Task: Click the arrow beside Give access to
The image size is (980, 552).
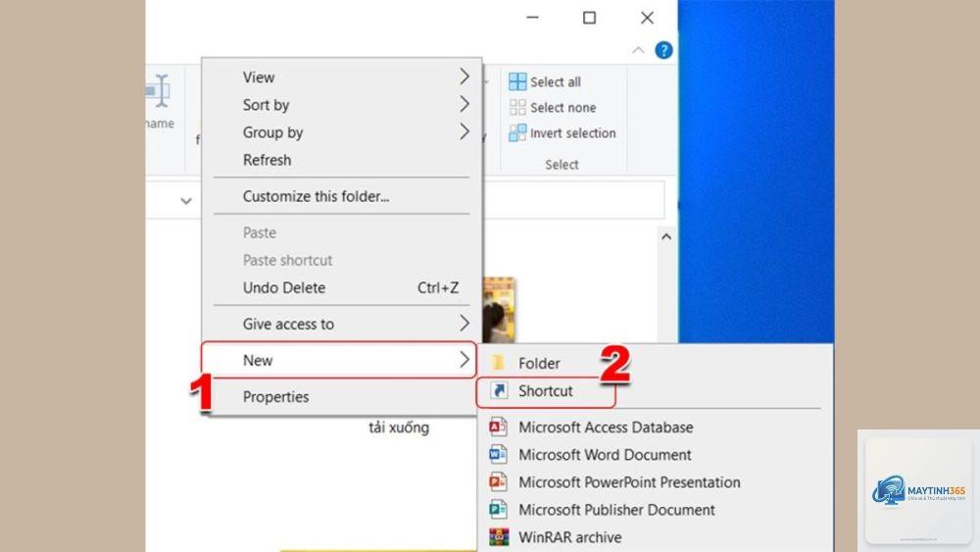Action: [465, 324]
